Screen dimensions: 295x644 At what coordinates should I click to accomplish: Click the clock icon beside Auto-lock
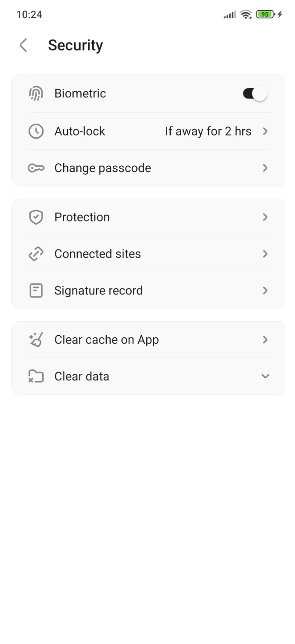pyautogui.click(x=36, y=131)
